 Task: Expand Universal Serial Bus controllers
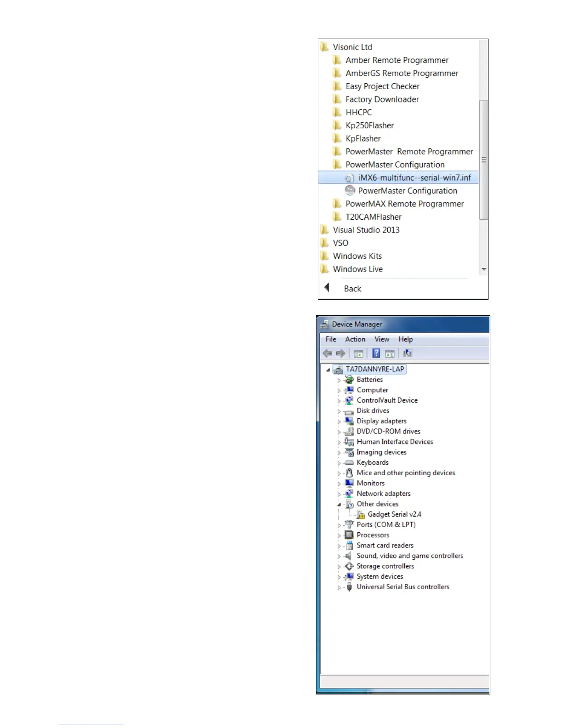pos(339,587)
